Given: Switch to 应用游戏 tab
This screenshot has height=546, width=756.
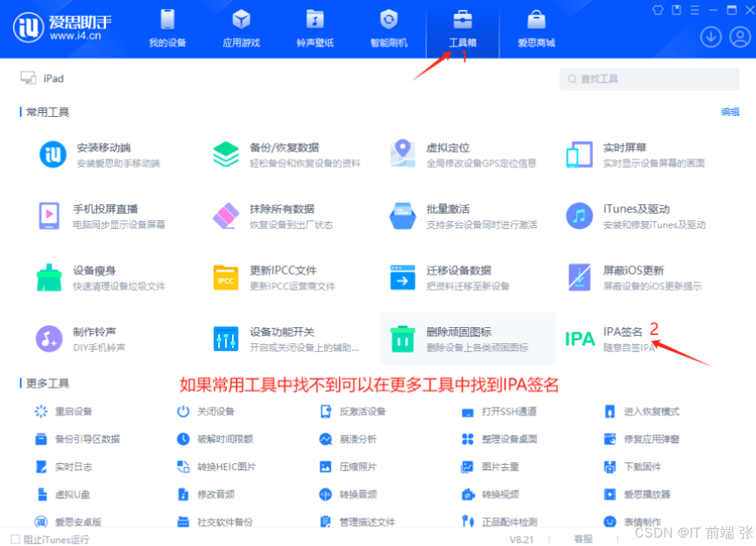Looking at the screenshot, I should pos(241,29).
